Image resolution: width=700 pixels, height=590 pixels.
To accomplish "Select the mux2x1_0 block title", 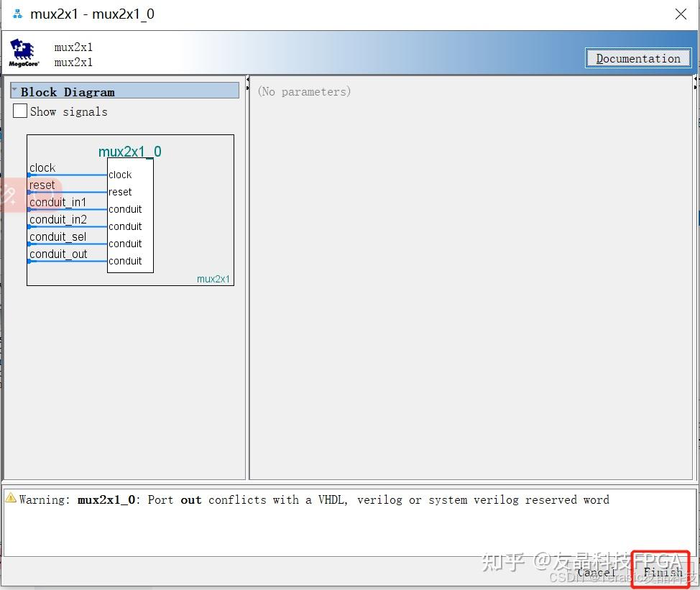I will coord(130,152).
